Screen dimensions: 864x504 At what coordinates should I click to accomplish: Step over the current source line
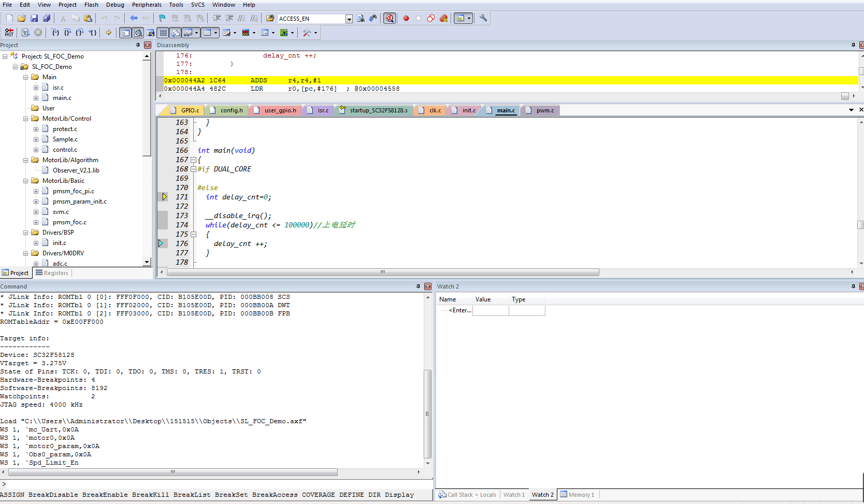67,33
